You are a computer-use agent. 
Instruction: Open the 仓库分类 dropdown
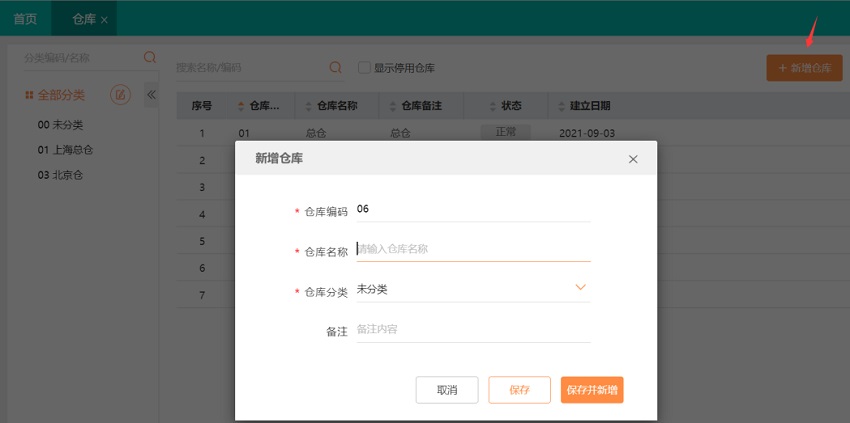pos(580,288)
